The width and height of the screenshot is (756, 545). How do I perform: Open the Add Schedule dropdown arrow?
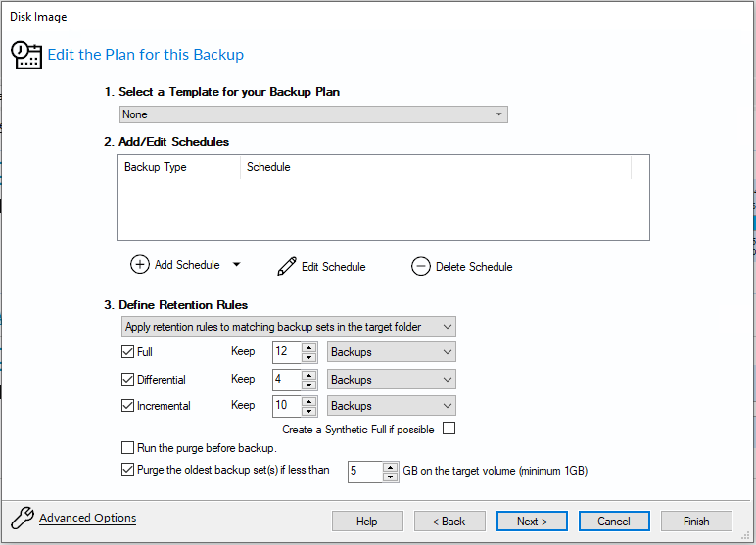point(236,265)
